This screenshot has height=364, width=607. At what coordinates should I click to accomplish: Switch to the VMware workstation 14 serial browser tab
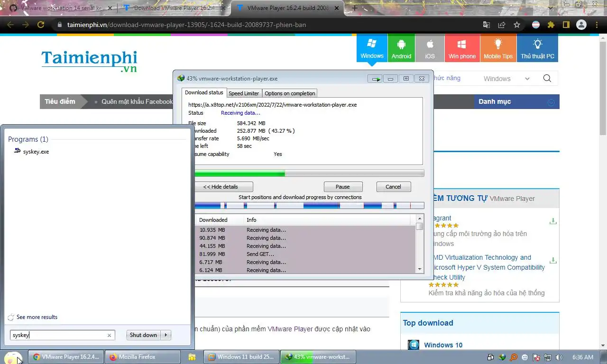click(x=60, y=8)
